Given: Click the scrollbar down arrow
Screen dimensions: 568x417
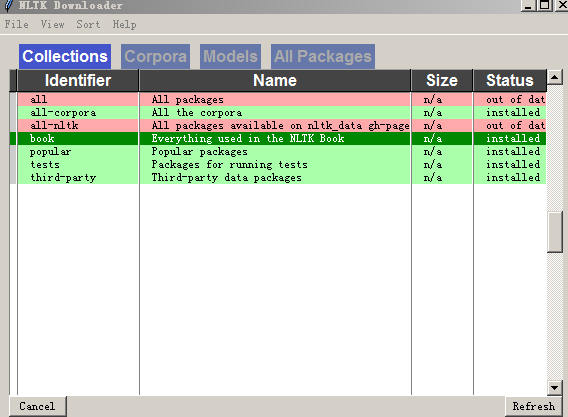Looking at the screenshot, I should (x=555, y=388).
